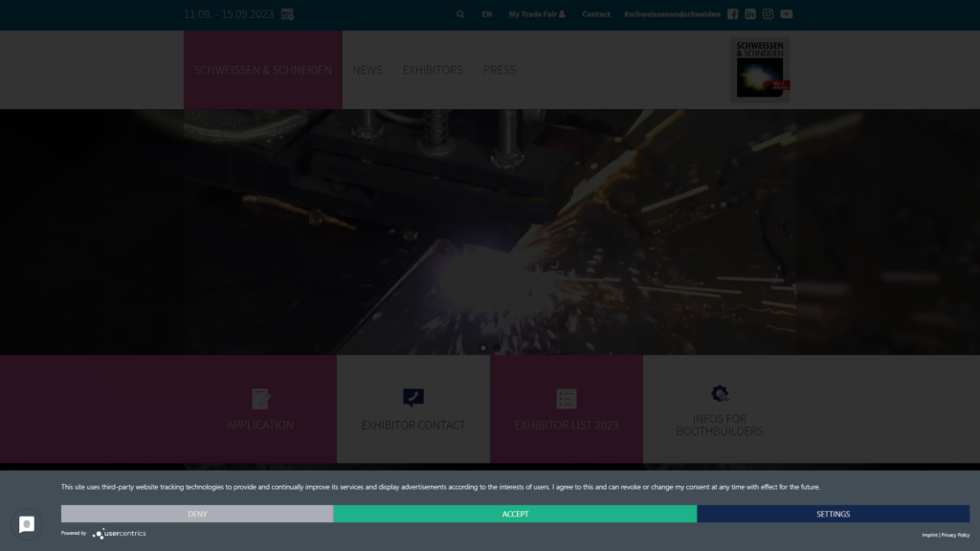Select the first hero carousel dot
Screen dimensions: 980x551
coord(483,347)
